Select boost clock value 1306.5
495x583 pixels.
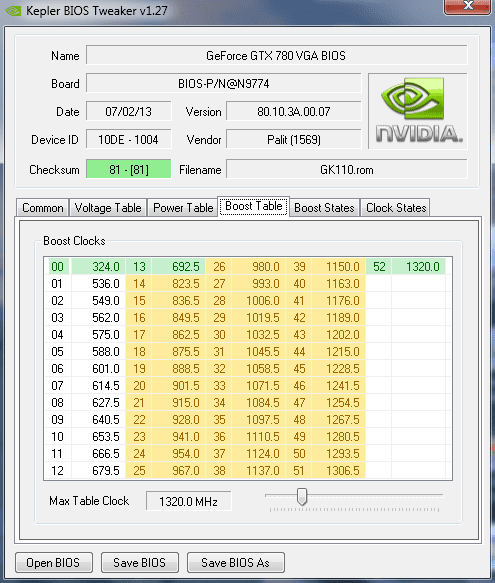[338, 470]
